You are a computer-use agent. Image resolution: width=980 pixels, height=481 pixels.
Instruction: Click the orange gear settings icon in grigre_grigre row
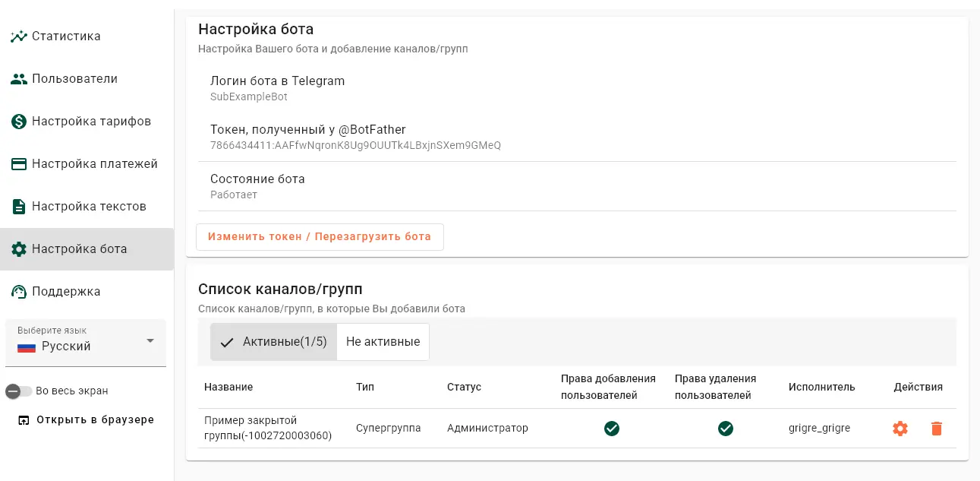pos(900,429)
